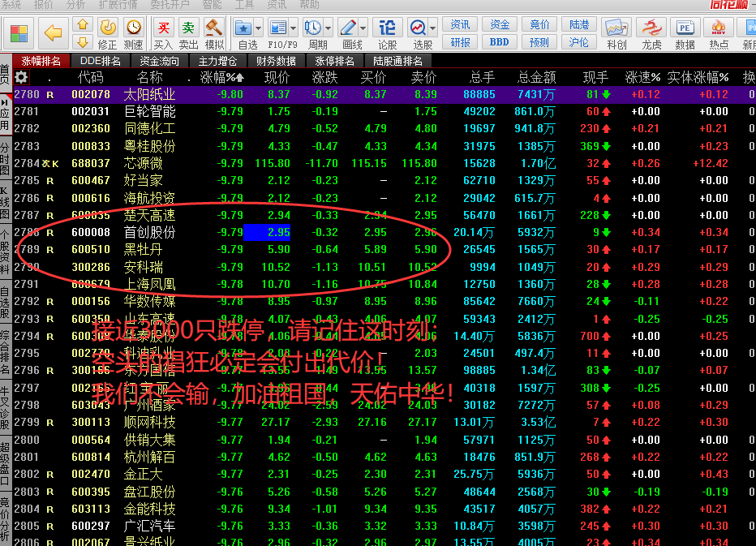Click the 竞价 toolbar button
The width and height of the screenshot is (756, 546).
pyautogui.click(x=539, y=24)
